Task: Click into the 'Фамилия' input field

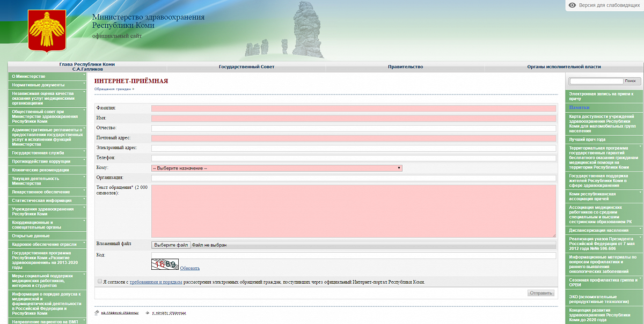Action: (353, 108)
